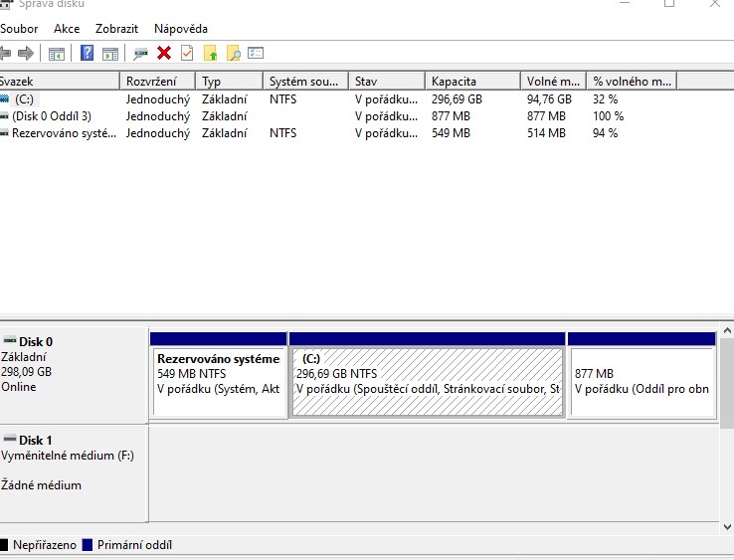Click the (C:) volume drive icon
This screenshot has width=734, height=560.
pyautogui.click(x=5, y=98)
